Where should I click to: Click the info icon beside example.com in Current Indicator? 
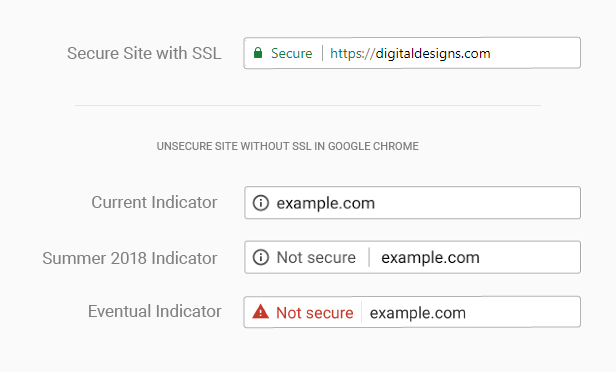[260, 203]
